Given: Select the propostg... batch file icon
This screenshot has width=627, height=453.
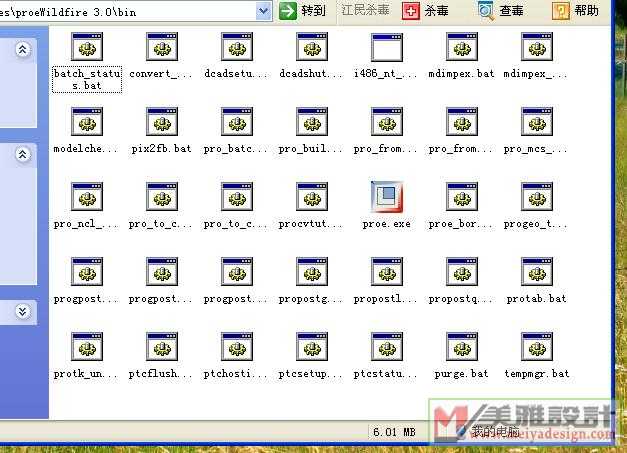Looking at the screenshot, I should 312,271.
